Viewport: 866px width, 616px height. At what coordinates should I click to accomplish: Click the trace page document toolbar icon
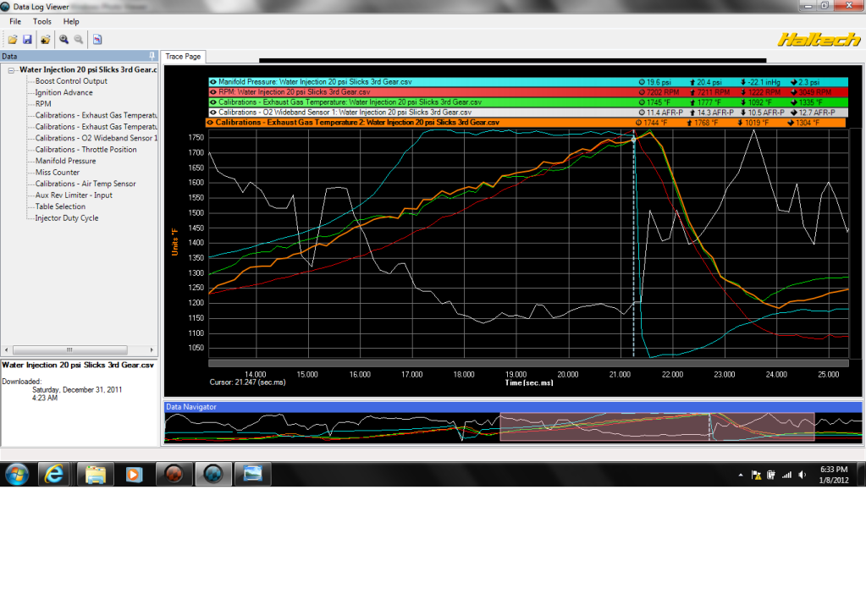click(97, 39)
